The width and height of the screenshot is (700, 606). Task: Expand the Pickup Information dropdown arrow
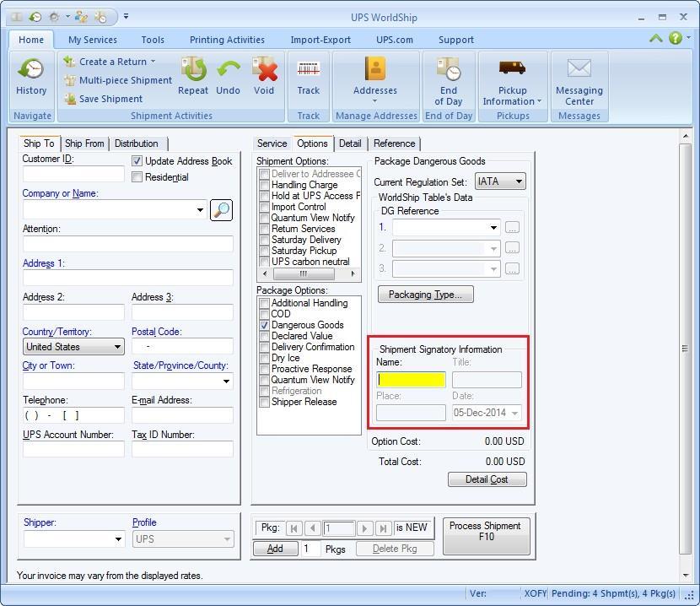tap(539, 101)
